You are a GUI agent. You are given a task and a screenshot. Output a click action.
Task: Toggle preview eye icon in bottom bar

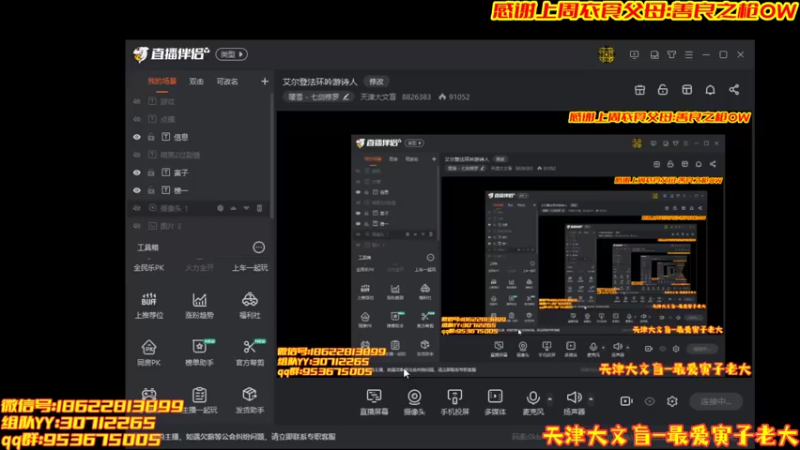(649, 402)
